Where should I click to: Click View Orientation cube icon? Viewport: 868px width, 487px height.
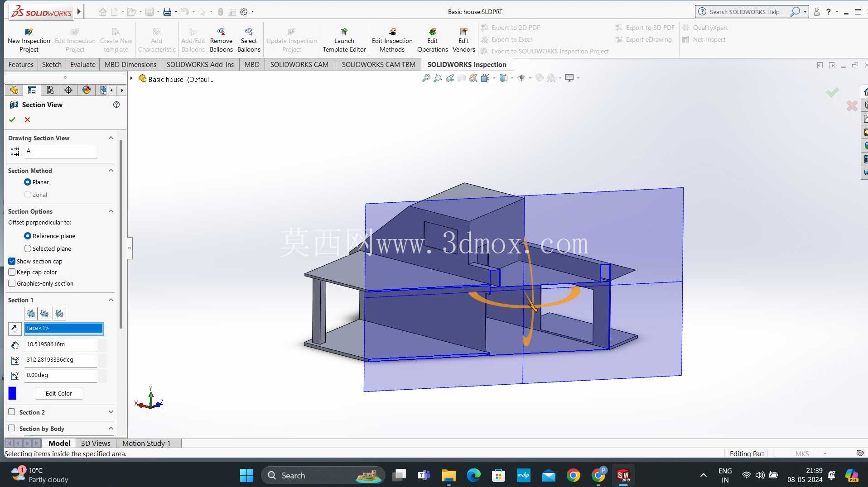click(x=485, y=78)
